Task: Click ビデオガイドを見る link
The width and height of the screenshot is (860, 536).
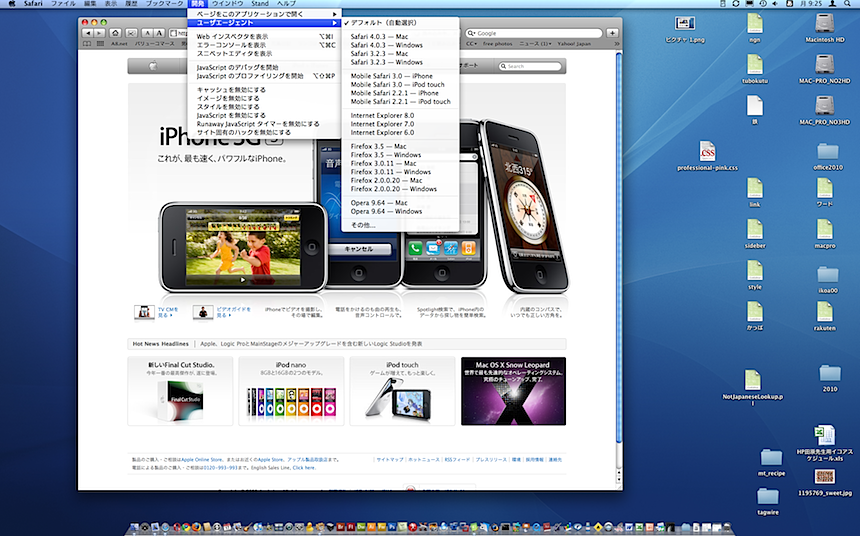Action: click(x=234, y=312)
